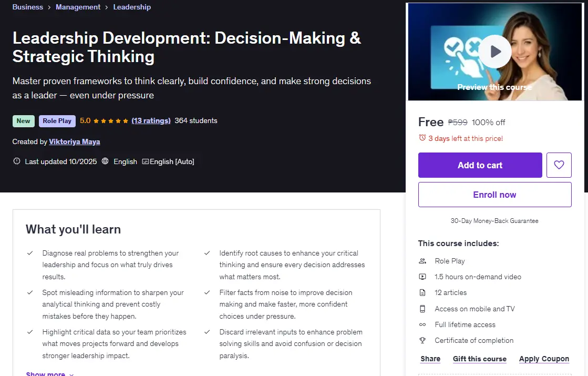Click the Role Play people icon
Viewport: 588px width, 376px height.
(x=422, y=261)
